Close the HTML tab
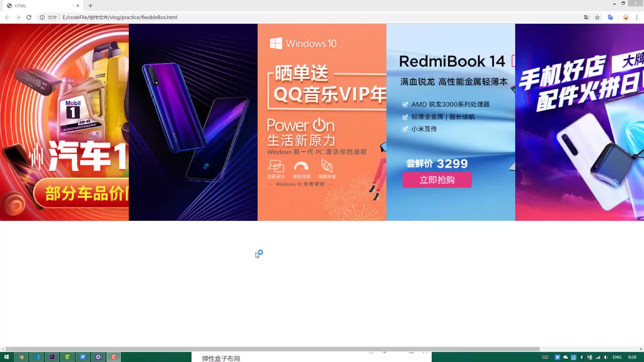 [x=78, y=6]
